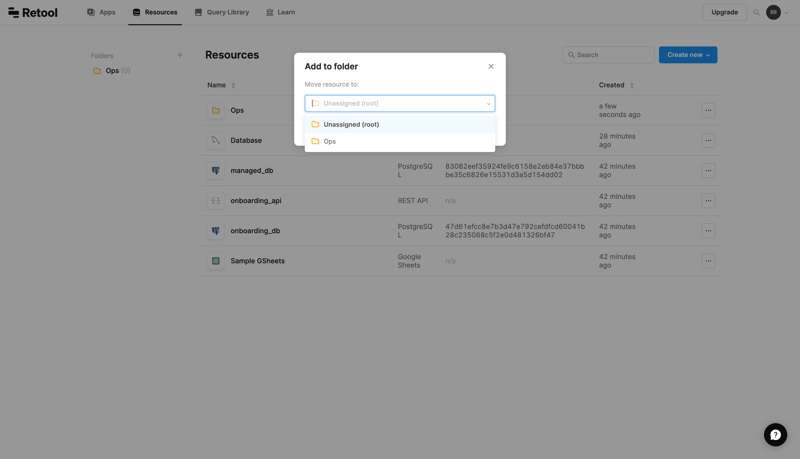The height and width of the screenshot is (459, 800).
Task: Go to Query Library tab
Action: point(222,12)
